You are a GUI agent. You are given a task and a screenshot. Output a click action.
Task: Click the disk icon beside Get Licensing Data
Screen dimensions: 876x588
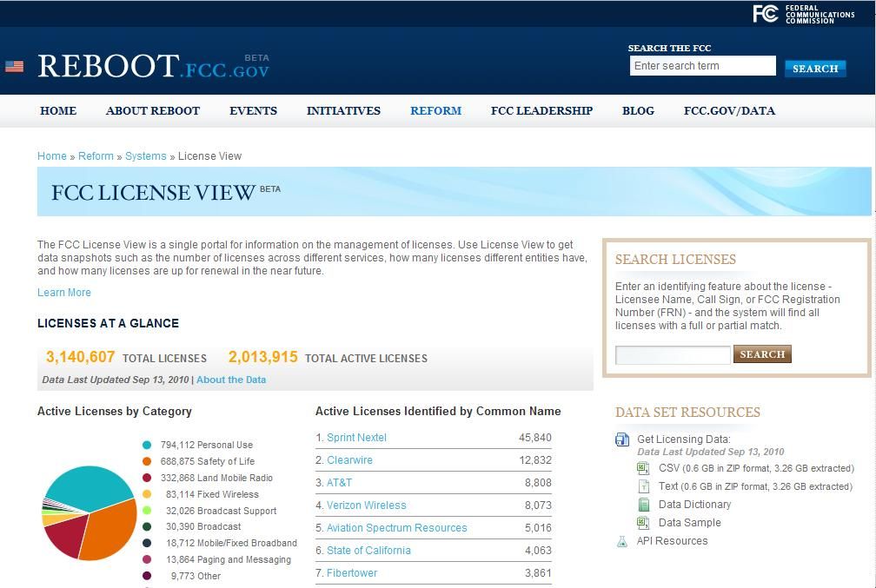(x=621, y=439)
